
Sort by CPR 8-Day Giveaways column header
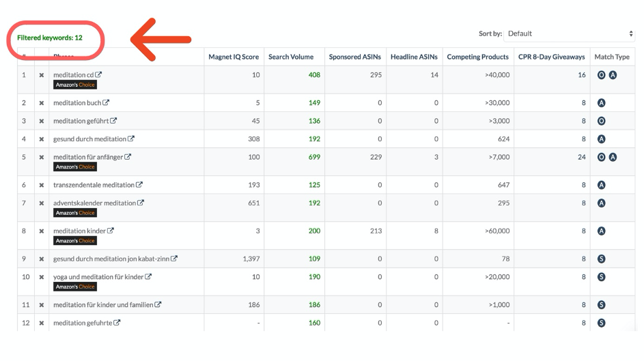[552, 57]
